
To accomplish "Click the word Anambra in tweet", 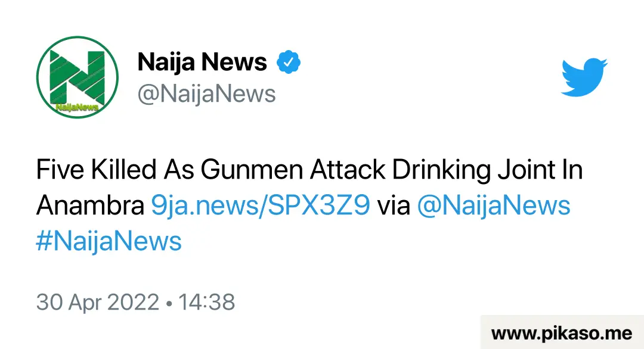I will point(91,205).
